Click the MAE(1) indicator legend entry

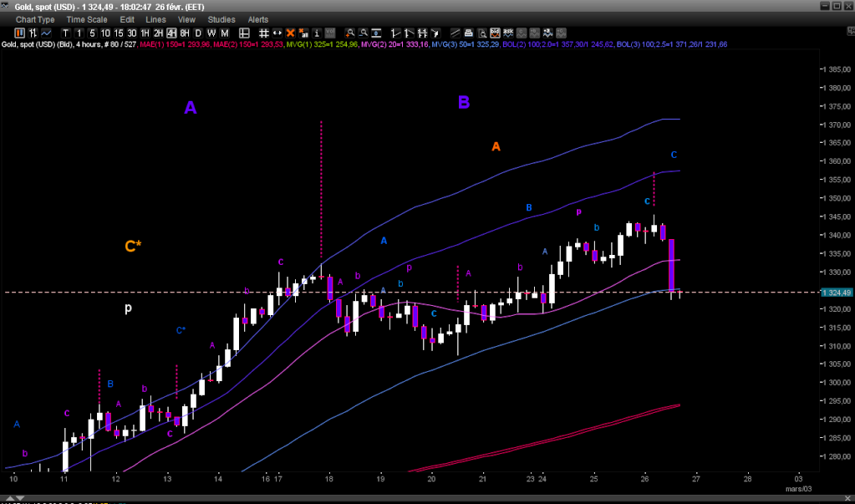[175, 45]
